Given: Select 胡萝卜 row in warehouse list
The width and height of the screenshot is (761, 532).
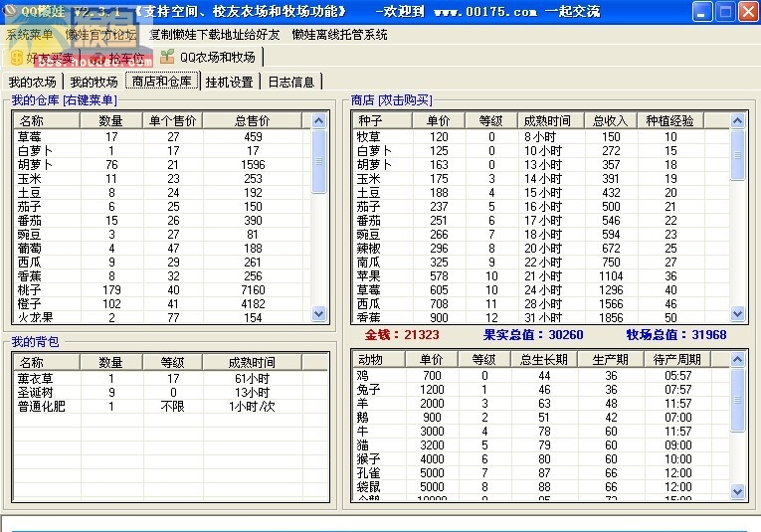Looking at the screenshot, I should (x=162, y=165).
